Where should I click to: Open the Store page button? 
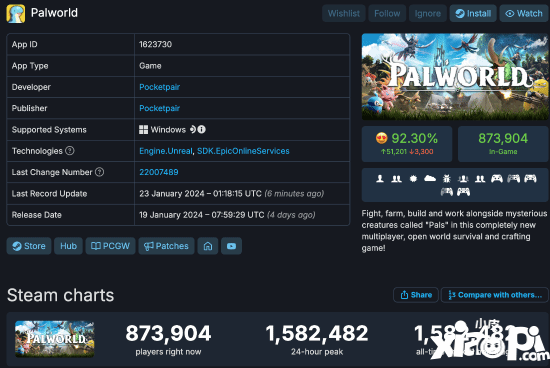pos(29,246)
